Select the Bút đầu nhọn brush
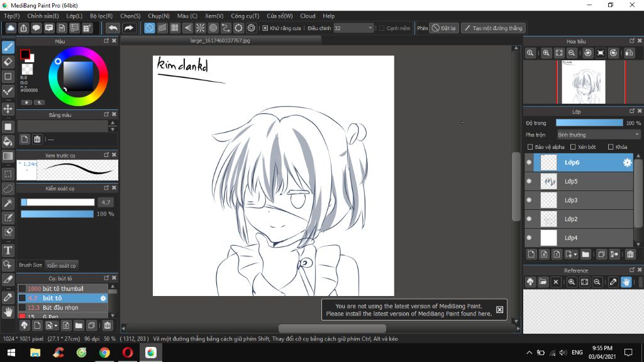This screenshot has height=362, width=644. (x=62, y=307)
